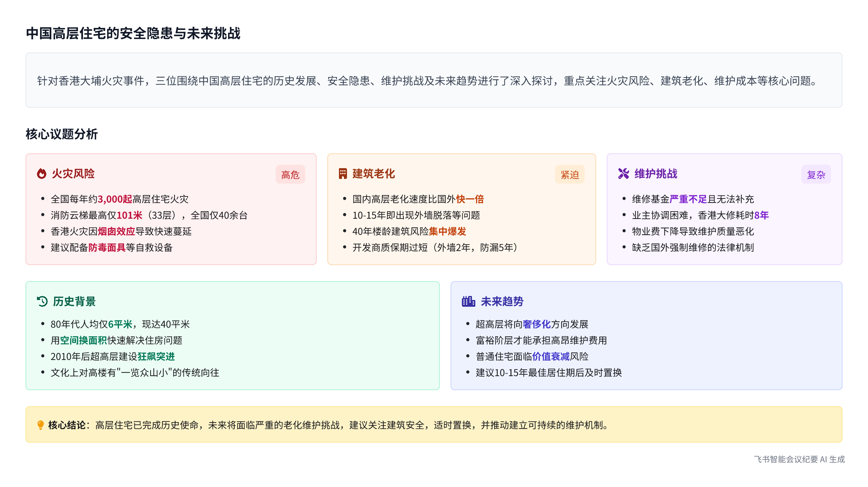Click the 维护挑战 card heading

(656, 174)
